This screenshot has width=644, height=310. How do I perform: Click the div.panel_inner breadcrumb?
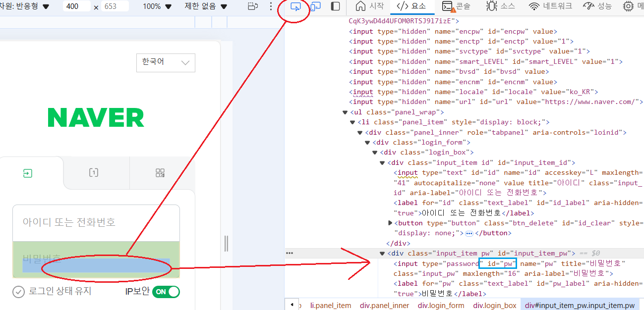point(385,306)
